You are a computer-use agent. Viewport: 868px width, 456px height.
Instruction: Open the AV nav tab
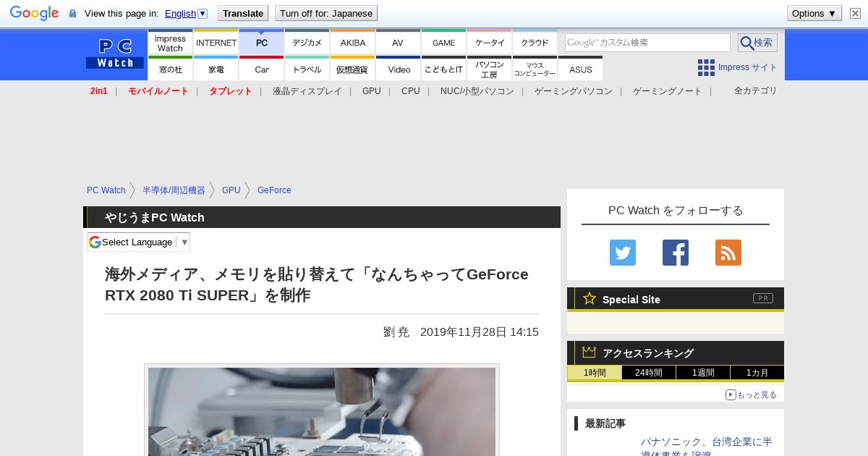click(x=398, y=43)
